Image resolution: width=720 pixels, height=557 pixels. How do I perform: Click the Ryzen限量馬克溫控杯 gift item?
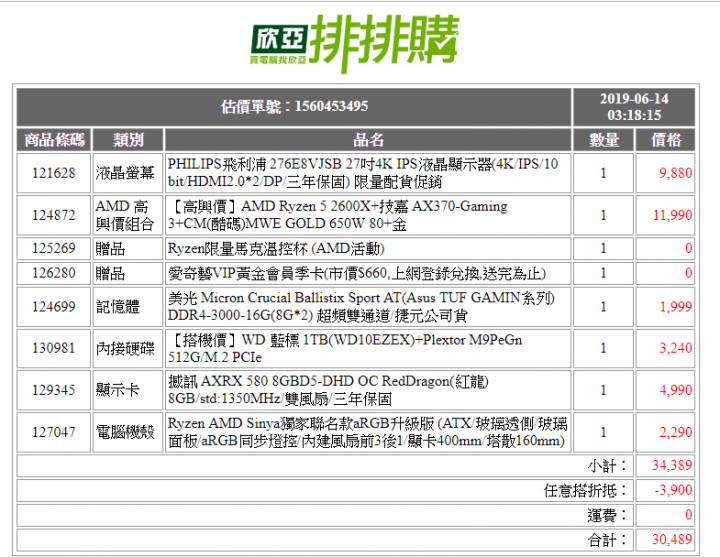click(276, 248)
